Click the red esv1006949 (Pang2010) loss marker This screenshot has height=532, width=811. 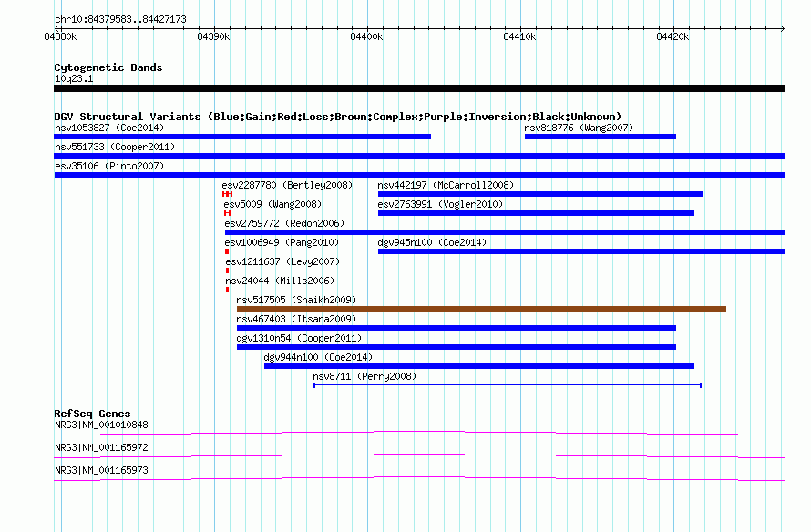(x=227, y=251)
